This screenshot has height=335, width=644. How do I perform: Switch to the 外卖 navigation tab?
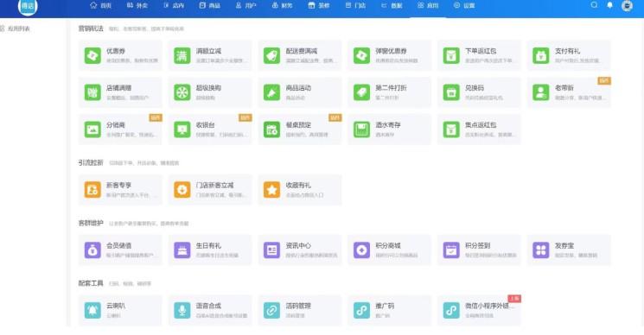(137, 5)
